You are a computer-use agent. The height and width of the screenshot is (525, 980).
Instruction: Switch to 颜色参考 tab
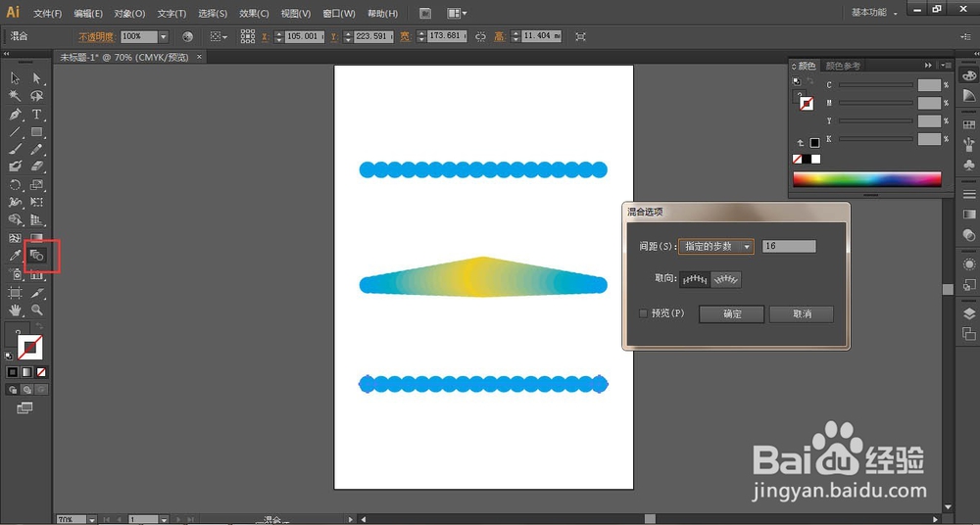coord(843,66)
